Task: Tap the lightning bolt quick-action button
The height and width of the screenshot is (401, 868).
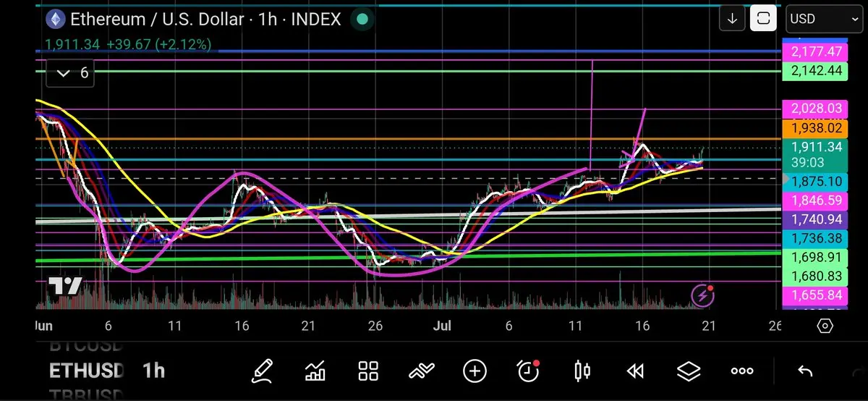Action: [702, 295]
